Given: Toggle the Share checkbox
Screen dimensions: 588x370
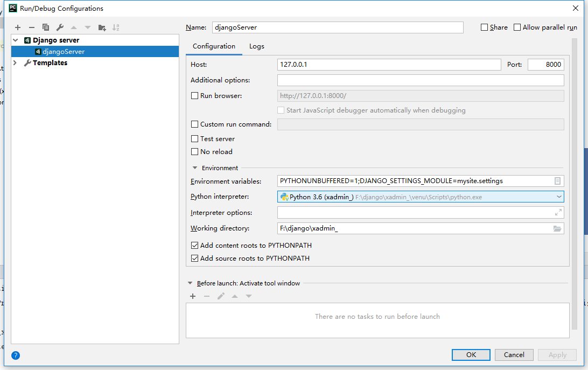Looking at the screenshot, I should pyautogui.click(x=484, y=27).
